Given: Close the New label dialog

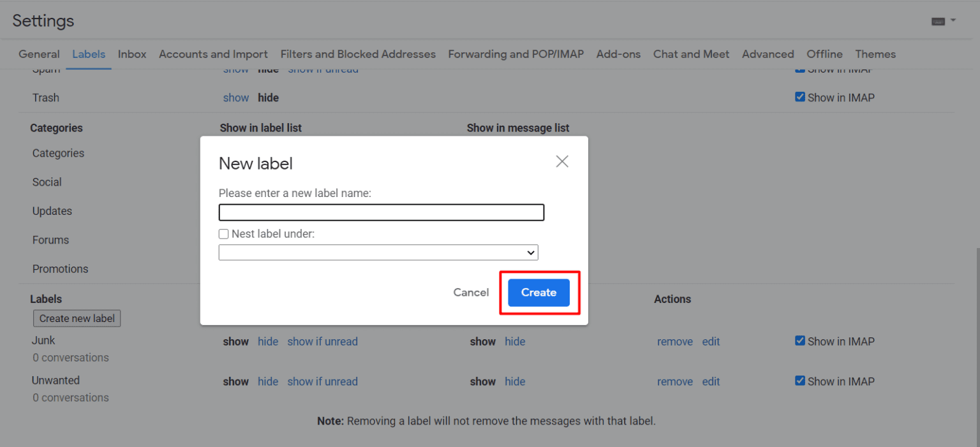Looking at the screenshot, I should [x=561, y=161].
